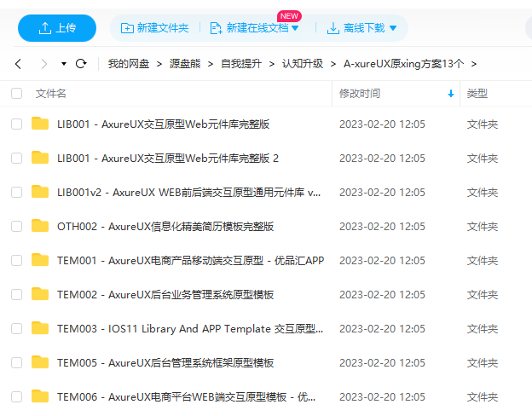Click the sort arrow in 修改时间 column

pyautogui.click(x=451, y=94)
